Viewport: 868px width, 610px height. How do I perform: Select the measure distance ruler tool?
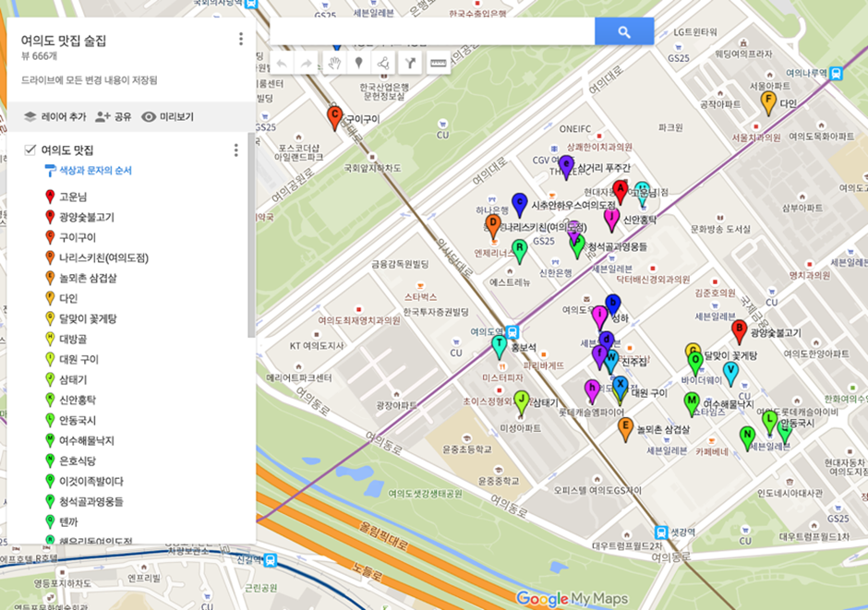click(438, 63)
